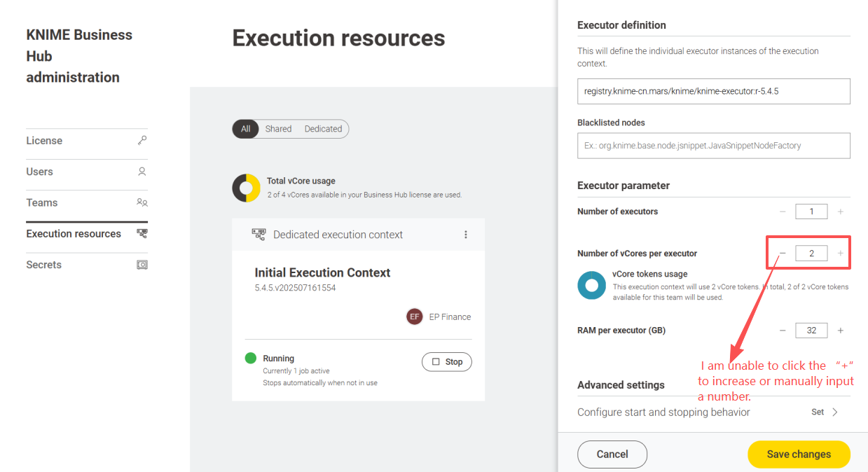Click the Total vCore usage donut chart
The height and width of the screenshot is (472, 868).
pos(246,188)
